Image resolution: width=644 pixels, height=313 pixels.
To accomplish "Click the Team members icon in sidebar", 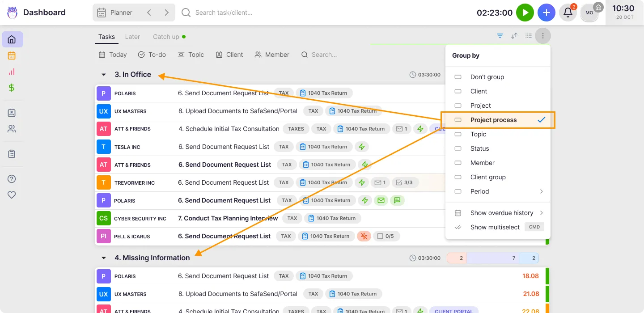I will (11, 129).
